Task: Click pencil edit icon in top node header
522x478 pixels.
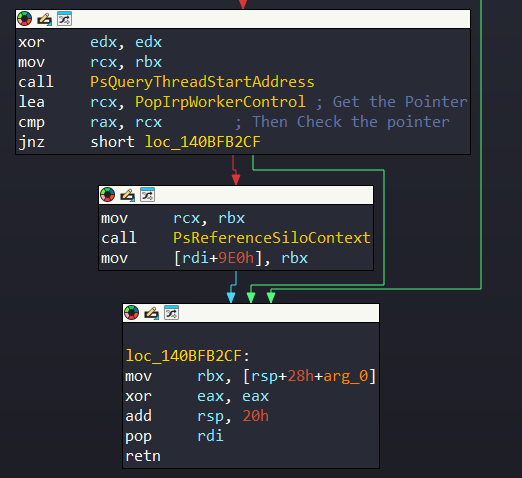Action: [45, 19]
